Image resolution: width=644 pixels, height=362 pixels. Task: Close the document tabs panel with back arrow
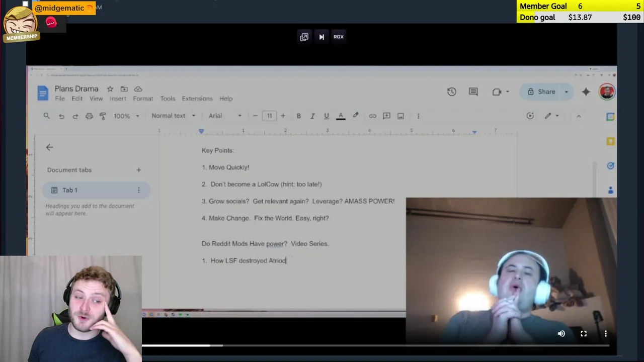[x=49, y=147]
